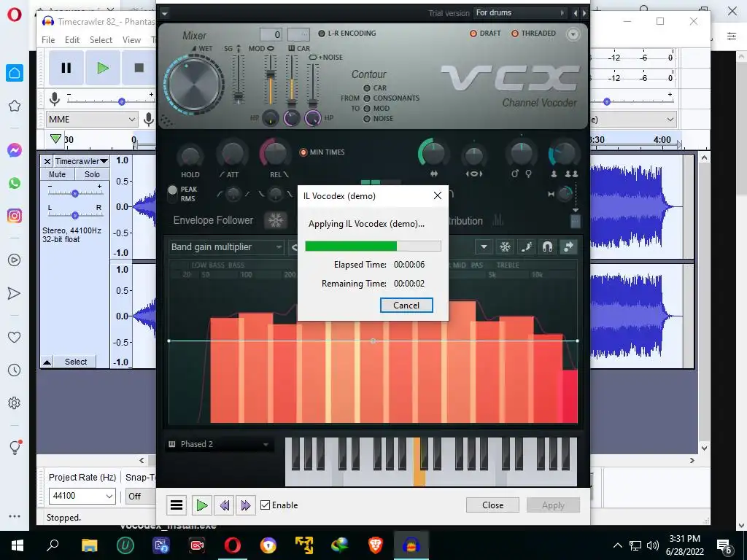Click the Audacity Pause transport button
This screenshot has height=560, width=747.
(66, 68)
